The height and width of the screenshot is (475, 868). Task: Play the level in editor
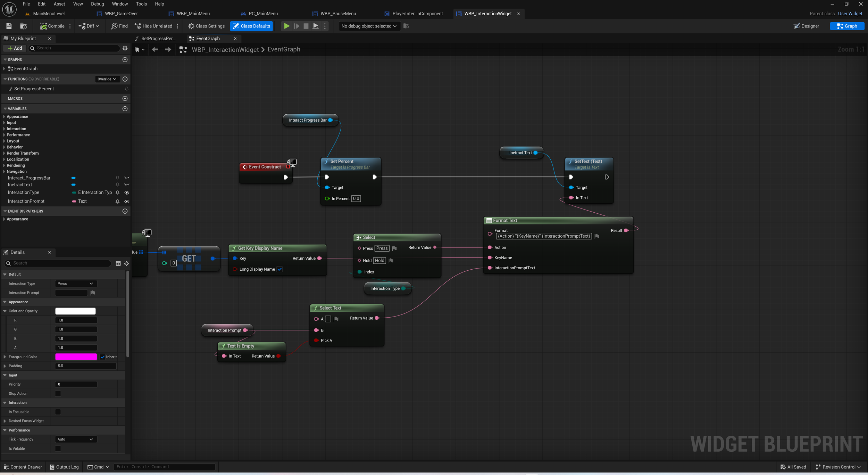[286, 26]
